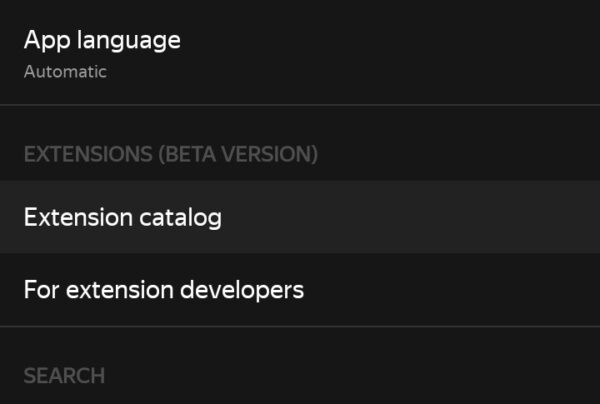
Task: Open the Extension catalog
Action: (300, 217)
